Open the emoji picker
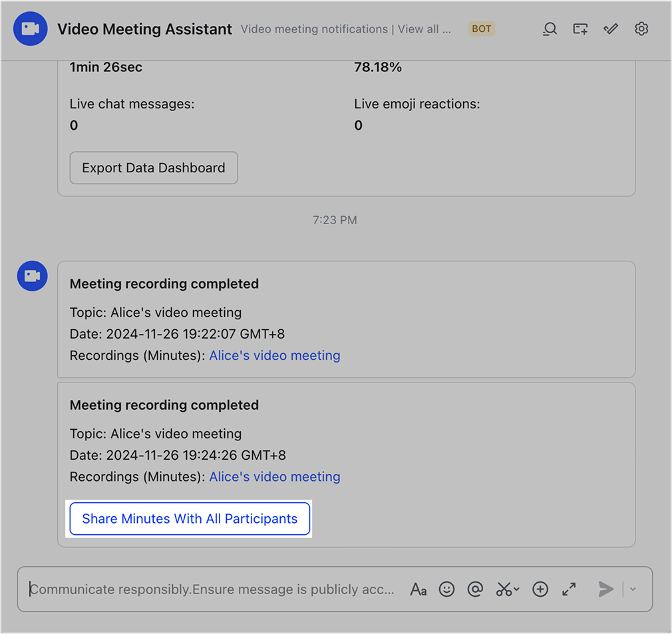672x634 pixels. (446, 589)
